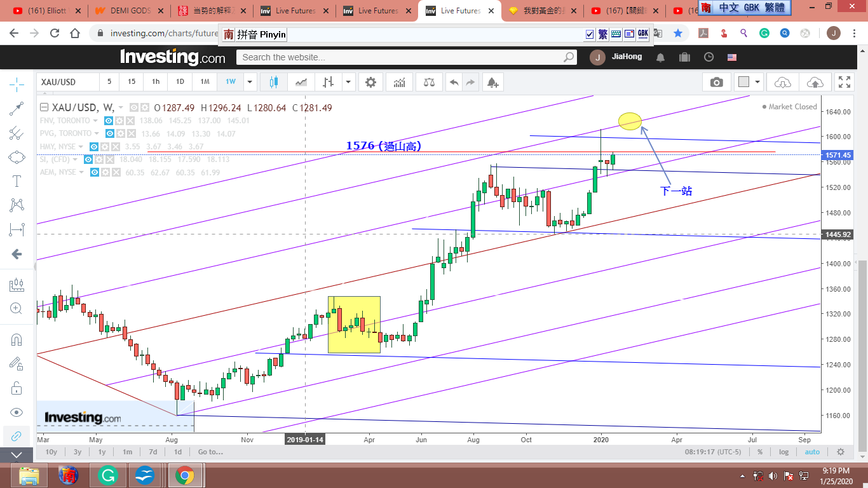Collapse the XAU/USD legend box

point(44,107)
